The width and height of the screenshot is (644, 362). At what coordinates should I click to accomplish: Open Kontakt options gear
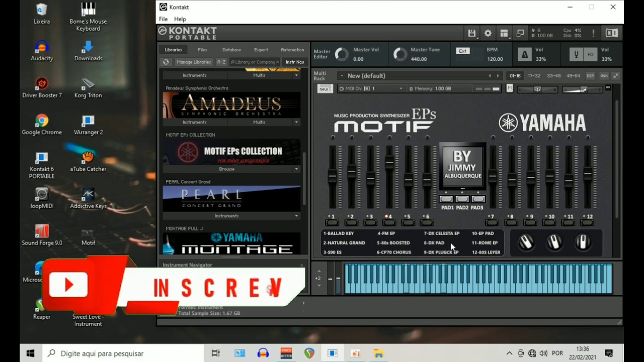488,33
